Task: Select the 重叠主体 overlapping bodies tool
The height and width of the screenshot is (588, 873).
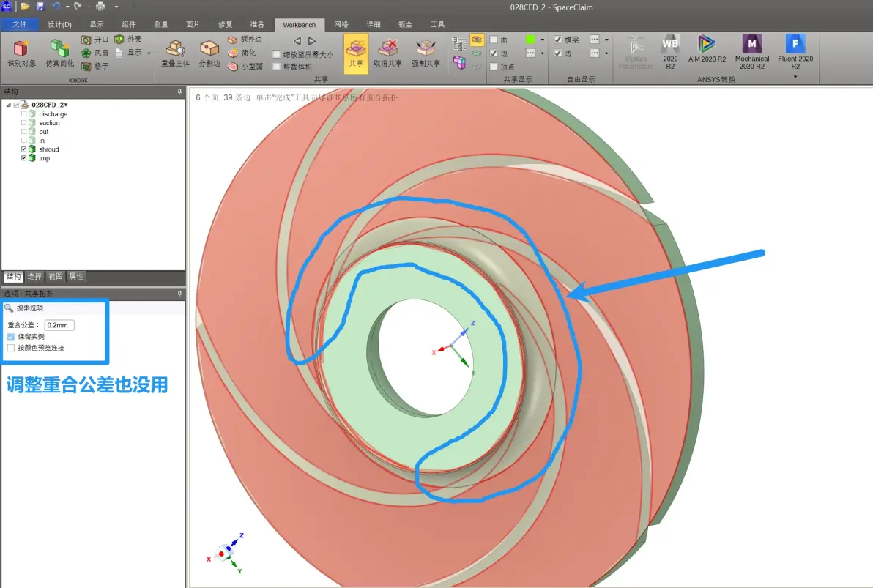Action: [175, 53]
